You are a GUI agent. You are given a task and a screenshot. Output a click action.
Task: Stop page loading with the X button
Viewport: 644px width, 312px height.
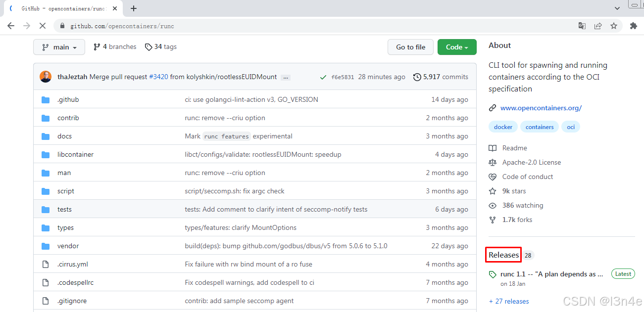click(43, 26)
